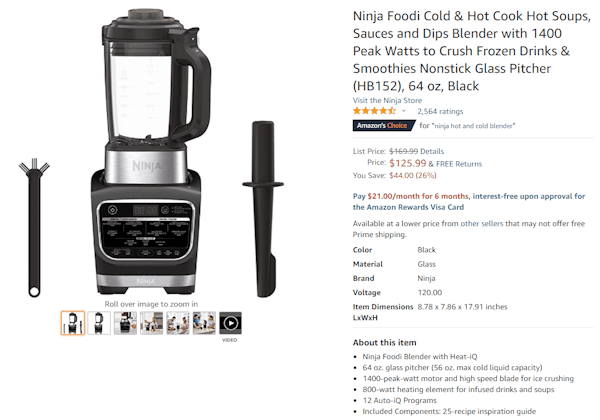Expand the star rating breakdown chevron
Screen dimensions: 600x420
[x=403, y=111]
